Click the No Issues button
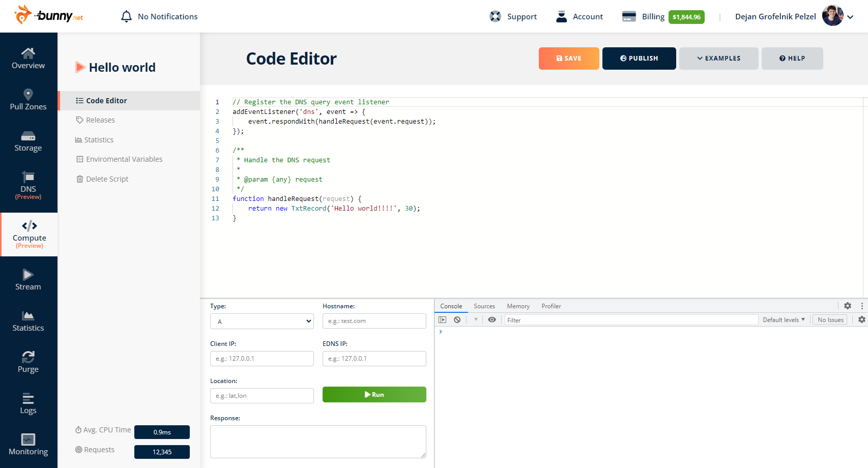 830,319
